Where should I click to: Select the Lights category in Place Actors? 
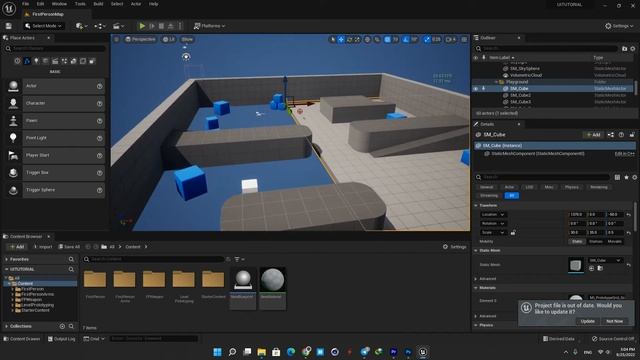pyautogui.click(x=36, y=61)
